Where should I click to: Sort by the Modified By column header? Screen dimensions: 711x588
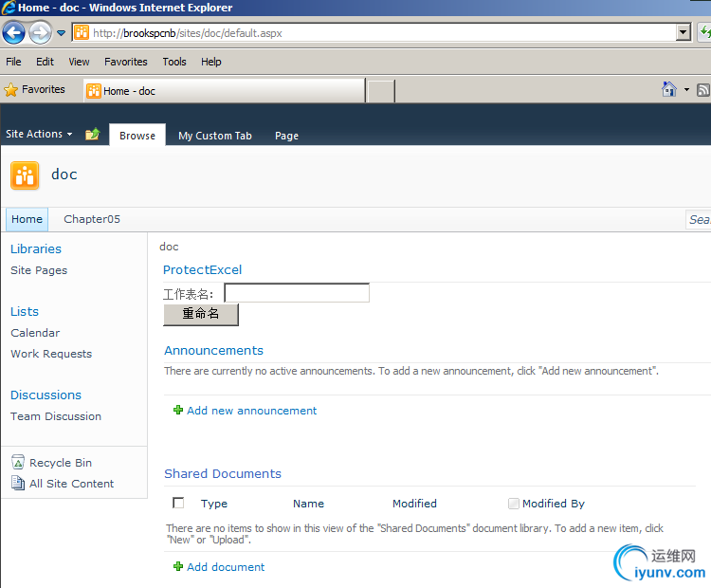554,504
